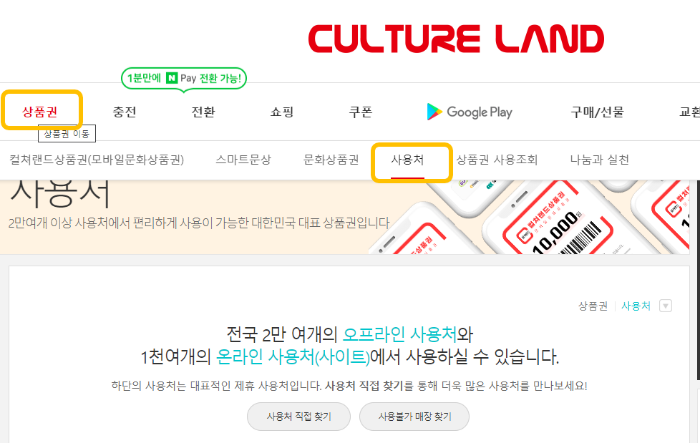Click the 사용처 page heading

60,194
